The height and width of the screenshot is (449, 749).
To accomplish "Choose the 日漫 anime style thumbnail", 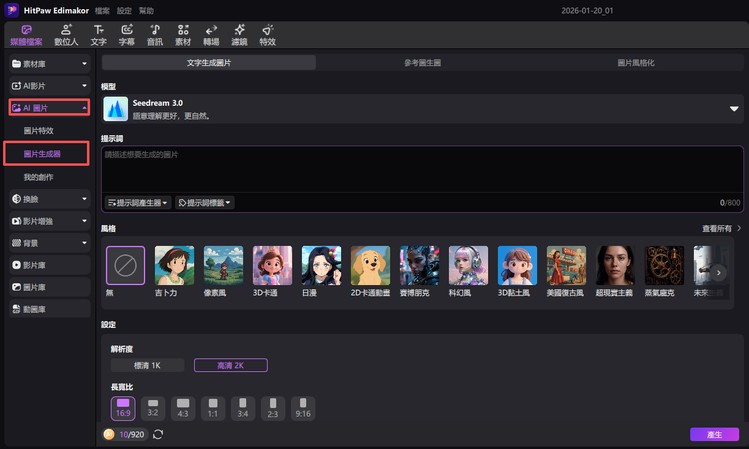I will 321,266.
